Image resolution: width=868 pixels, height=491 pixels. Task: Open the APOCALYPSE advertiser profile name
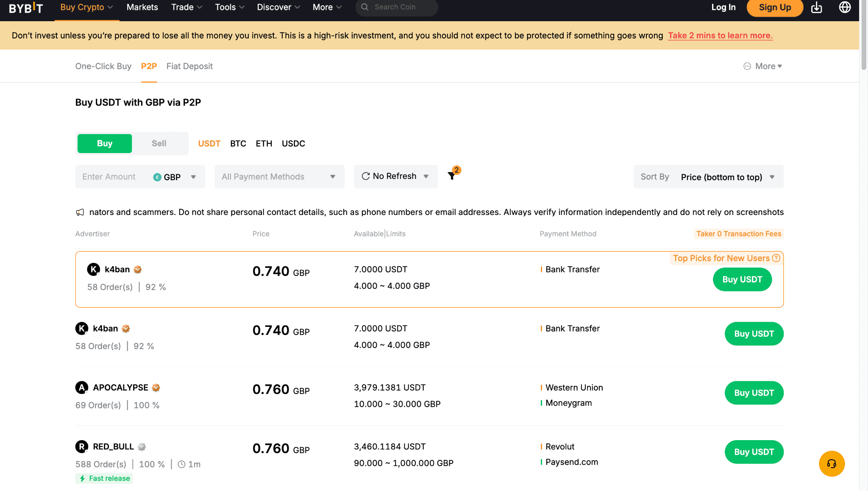coord(120,388)
